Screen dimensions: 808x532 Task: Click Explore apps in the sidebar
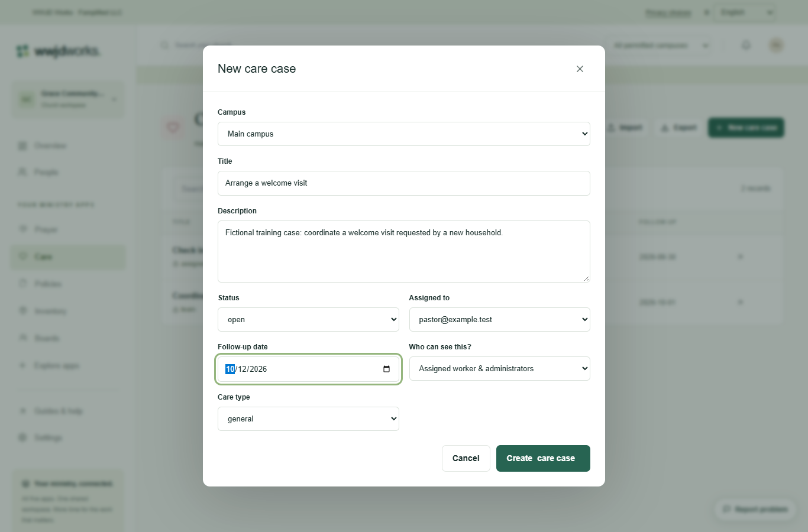pos(68,365)
